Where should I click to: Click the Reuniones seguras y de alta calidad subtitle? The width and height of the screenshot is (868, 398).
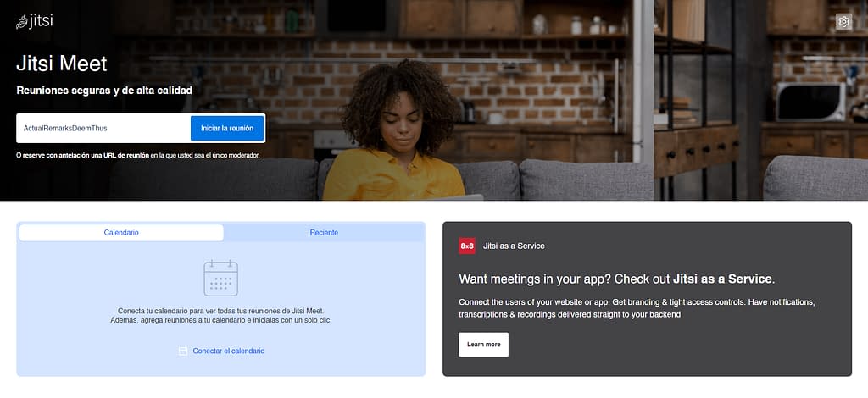click(x=104, y=91)
